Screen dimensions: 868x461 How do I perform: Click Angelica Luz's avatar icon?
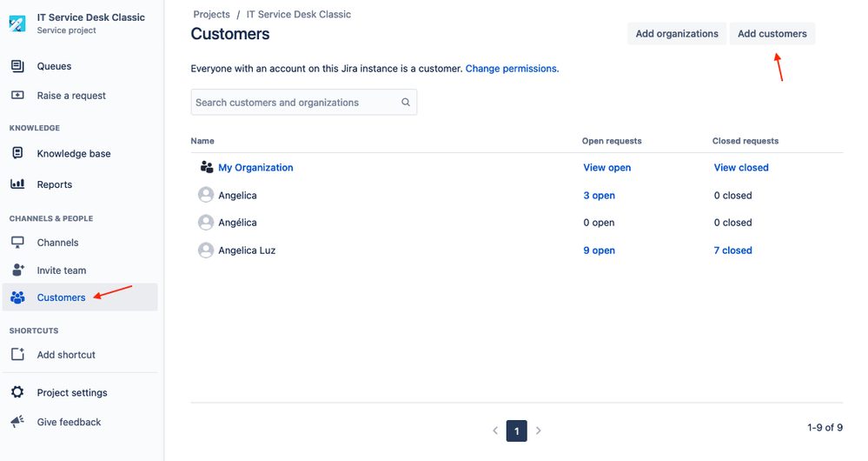tap(206, 250)
